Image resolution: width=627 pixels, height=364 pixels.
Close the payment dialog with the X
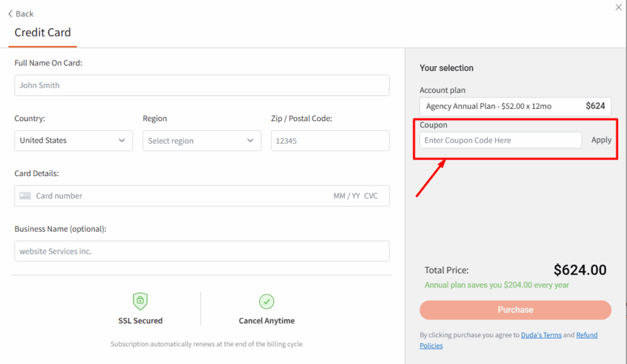pos(618,7)
